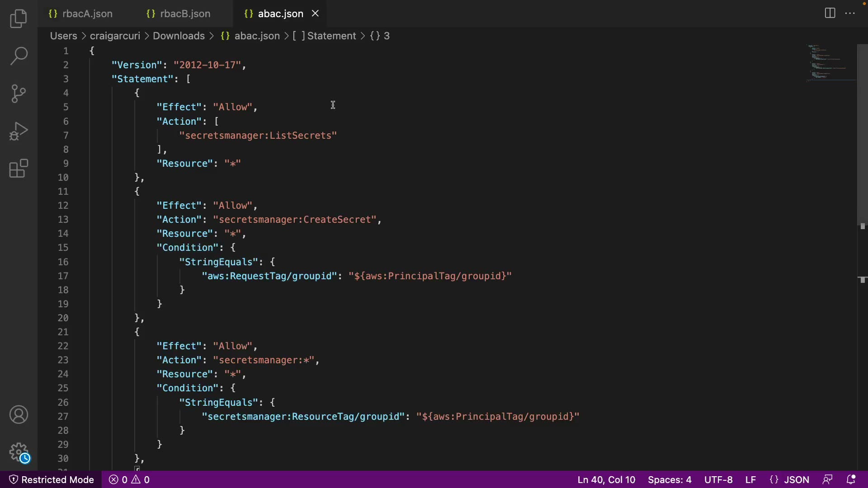
Task: Expand the Downloads breadcrumb segment
Action: [179, 36]
